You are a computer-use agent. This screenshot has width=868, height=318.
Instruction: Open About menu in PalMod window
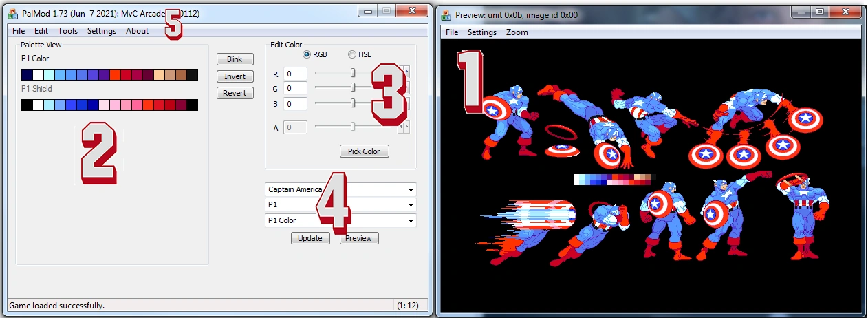(x=137, y=31)
